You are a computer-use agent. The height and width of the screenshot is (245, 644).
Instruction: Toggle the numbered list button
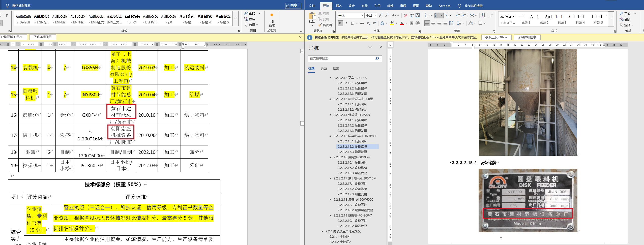click(x=437, y=16)
